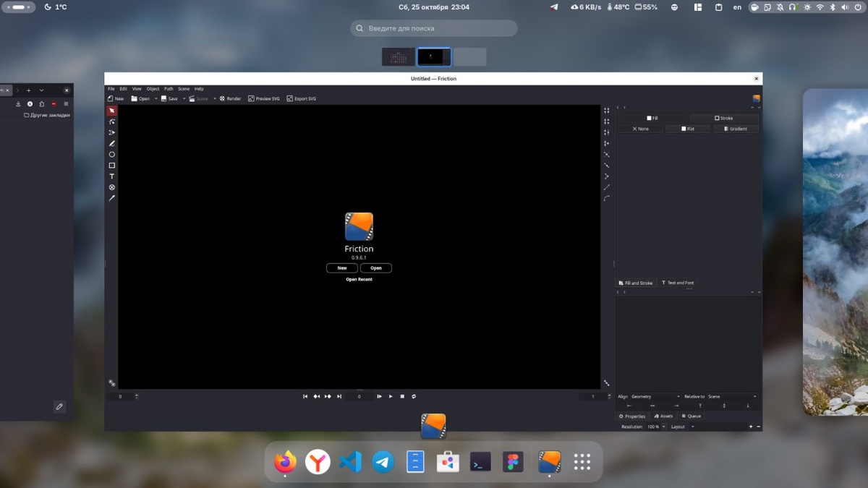This screenshot has height=488, width=868.
Task: Click the curve segment node tool
Action: [607, 198]
